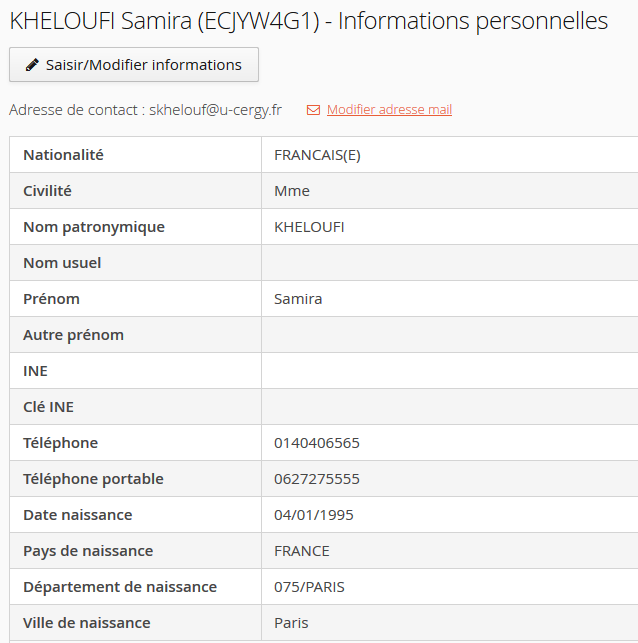
Task: Select the empty Clé INE value cell
Action: (x=449, y=407)
